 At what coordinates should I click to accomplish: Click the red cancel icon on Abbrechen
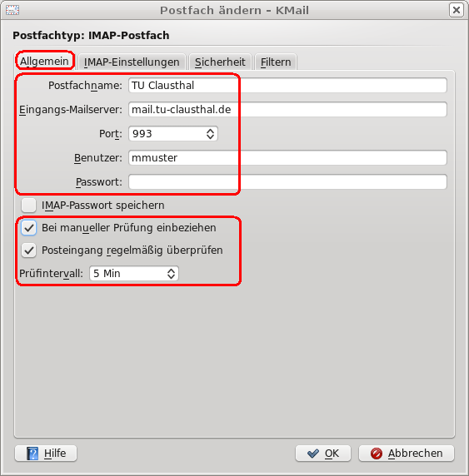coord(377,454)
